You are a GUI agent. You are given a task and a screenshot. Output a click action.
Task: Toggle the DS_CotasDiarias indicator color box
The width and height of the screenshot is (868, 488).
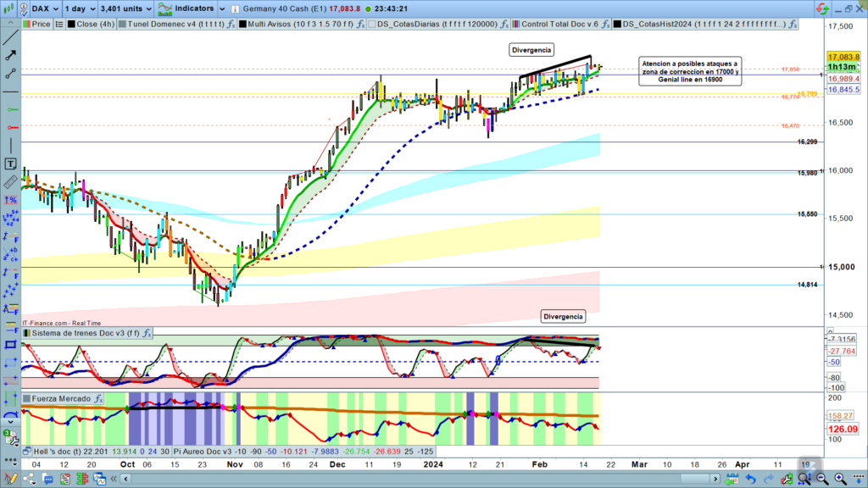(x=371, y=25)
